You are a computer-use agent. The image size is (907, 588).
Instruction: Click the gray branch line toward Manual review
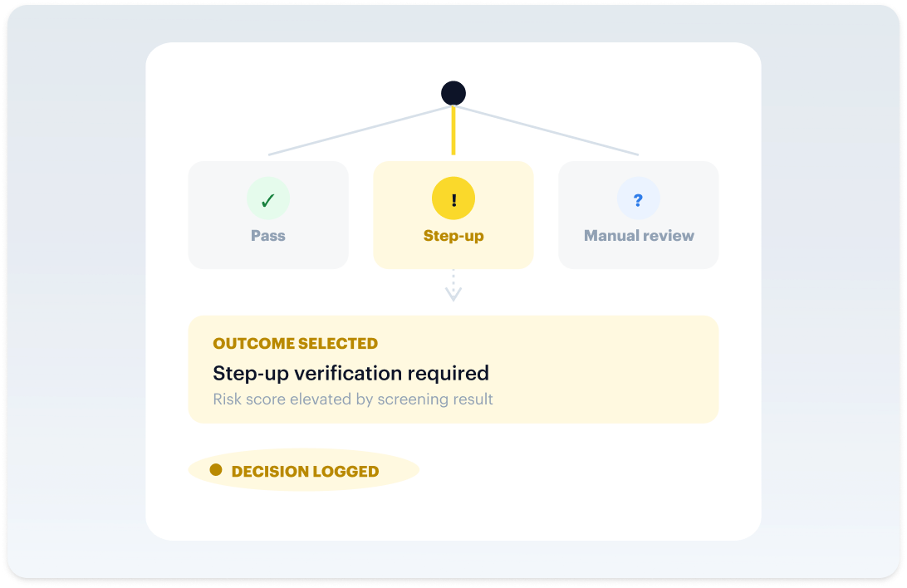click(x=548, y=130)
